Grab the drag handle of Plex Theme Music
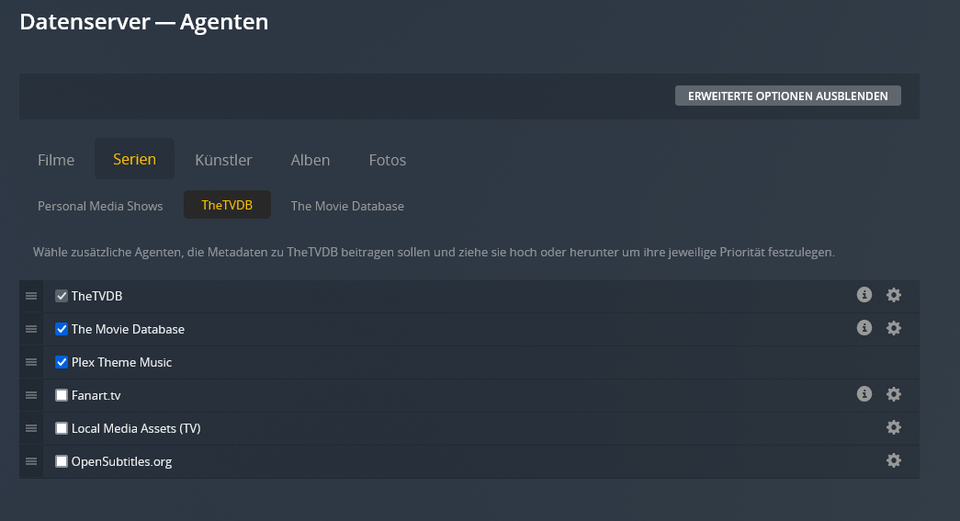The image size is (960, 521). click(x=31, y=362)
